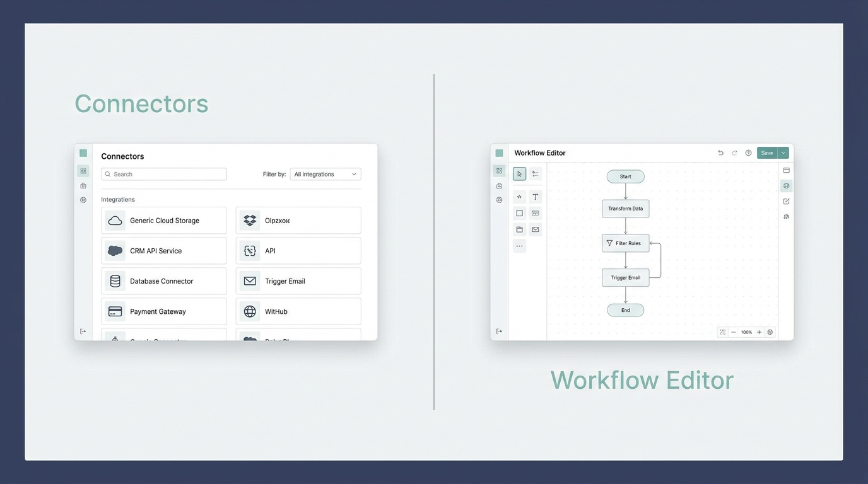868x484 pixels.
Task: Open the WitHub connector card
Action: (x=298, y=311)
